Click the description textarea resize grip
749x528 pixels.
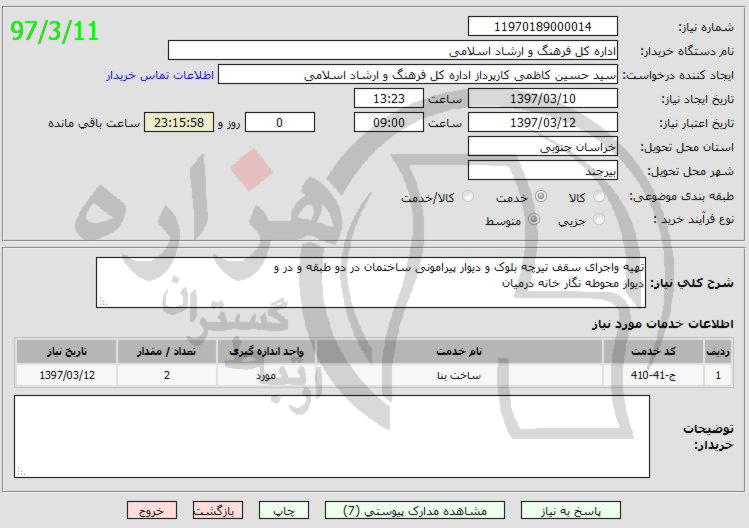(103, 302)
